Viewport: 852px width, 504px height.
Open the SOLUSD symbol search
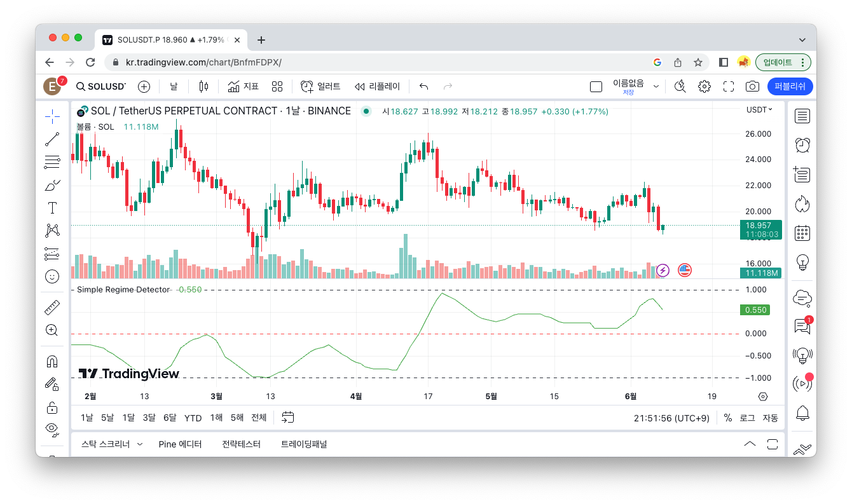coord(101,86)
